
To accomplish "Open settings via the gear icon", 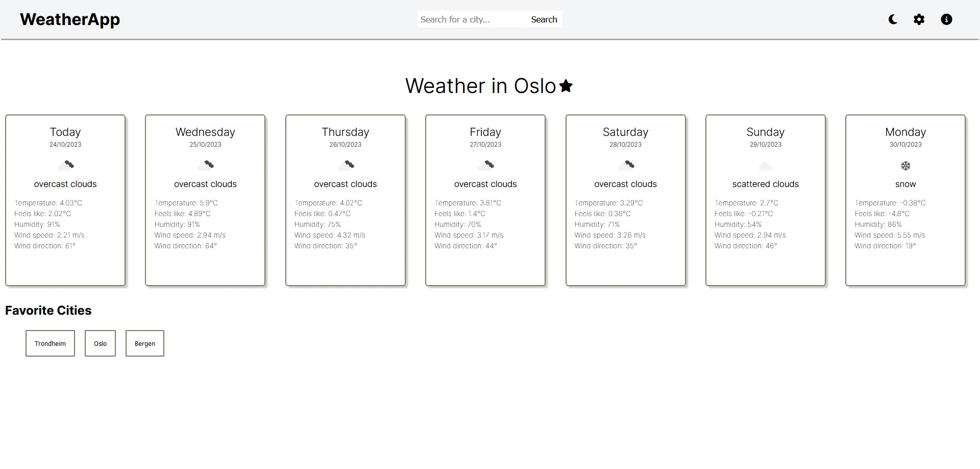I will [x=919, y=19].
